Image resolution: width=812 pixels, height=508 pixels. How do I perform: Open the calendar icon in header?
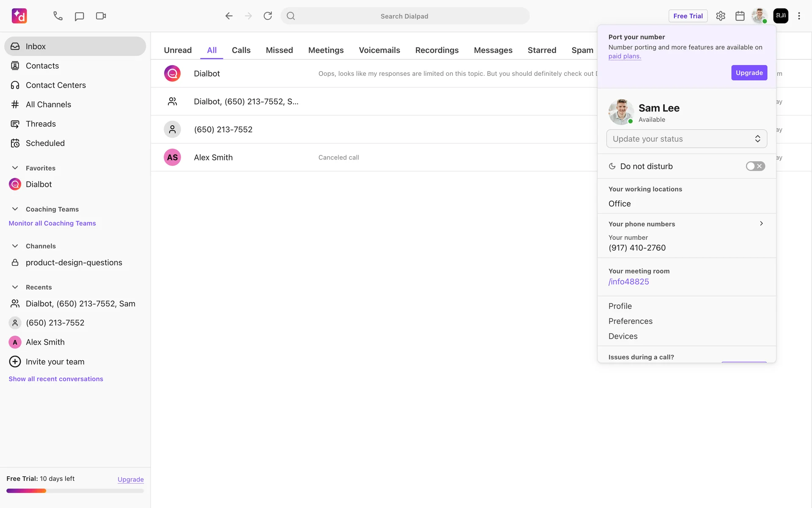[x=740, y=16]
